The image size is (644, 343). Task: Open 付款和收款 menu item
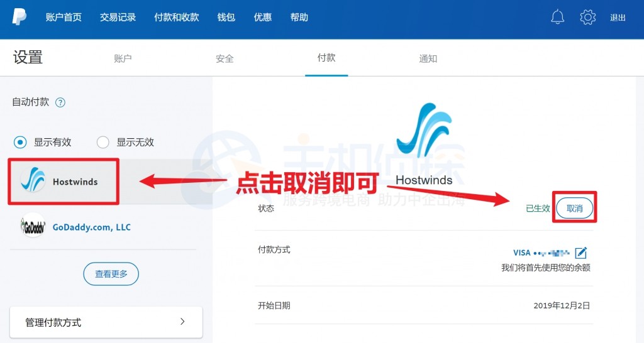pyautogui.click(x=177, y=17)
